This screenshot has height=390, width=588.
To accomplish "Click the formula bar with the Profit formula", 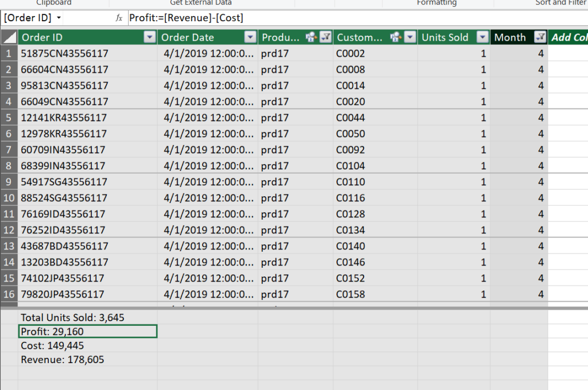I will [x=345, y=18].
